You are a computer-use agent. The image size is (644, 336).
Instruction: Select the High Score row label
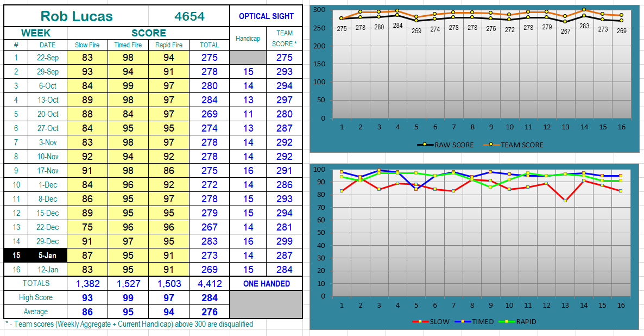pyautogui.click(x=36, y=297)
